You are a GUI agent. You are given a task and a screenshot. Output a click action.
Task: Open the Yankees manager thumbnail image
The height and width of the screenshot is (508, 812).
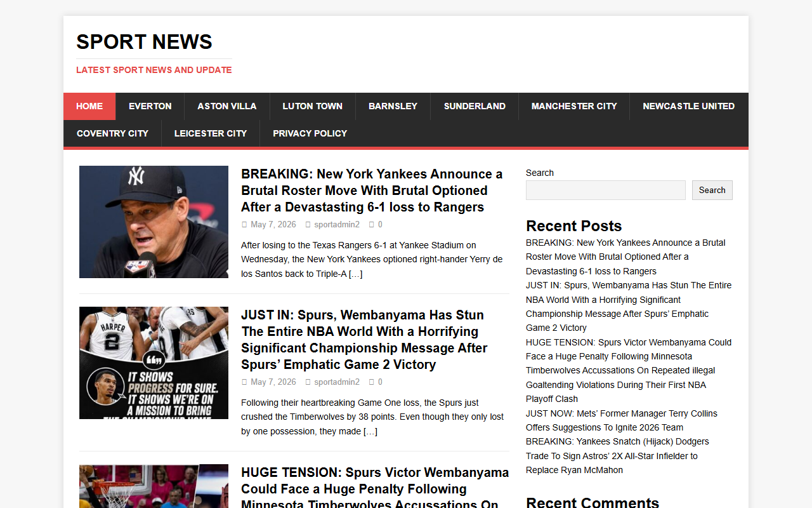[x=154, y=222]
